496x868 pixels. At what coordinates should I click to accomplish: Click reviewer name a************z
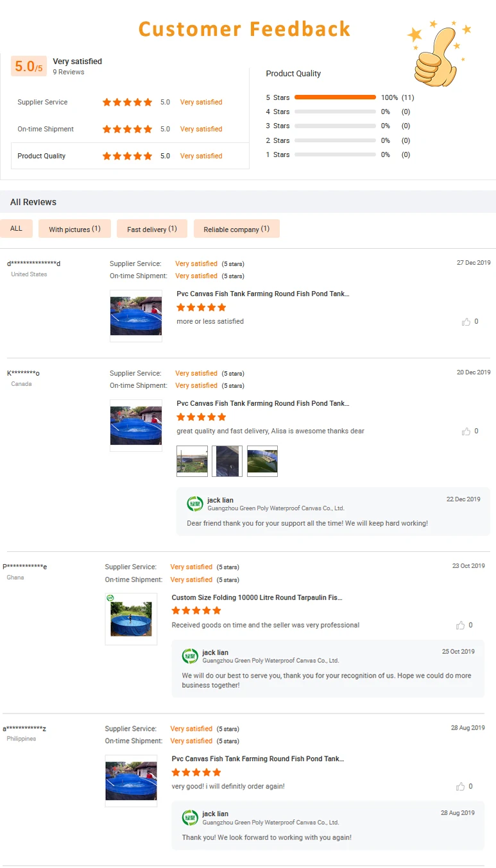[x=24, y=728]
